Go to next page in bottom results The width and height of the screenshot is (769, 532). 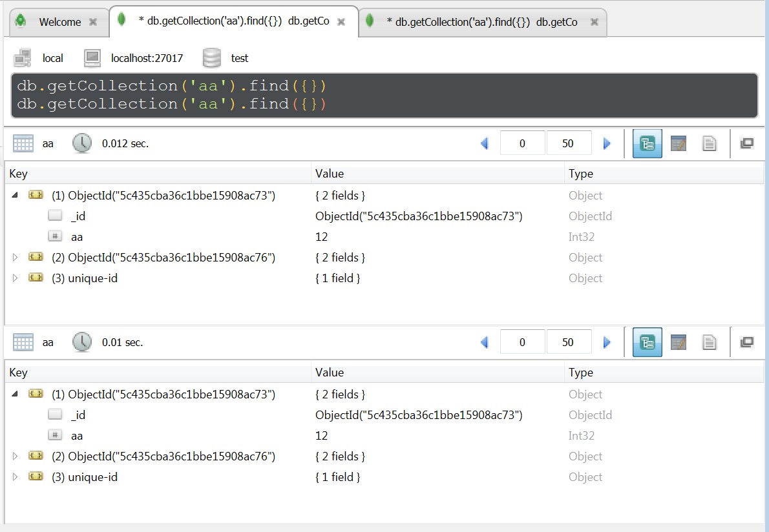pyautogui.click(x=607, y=342)
